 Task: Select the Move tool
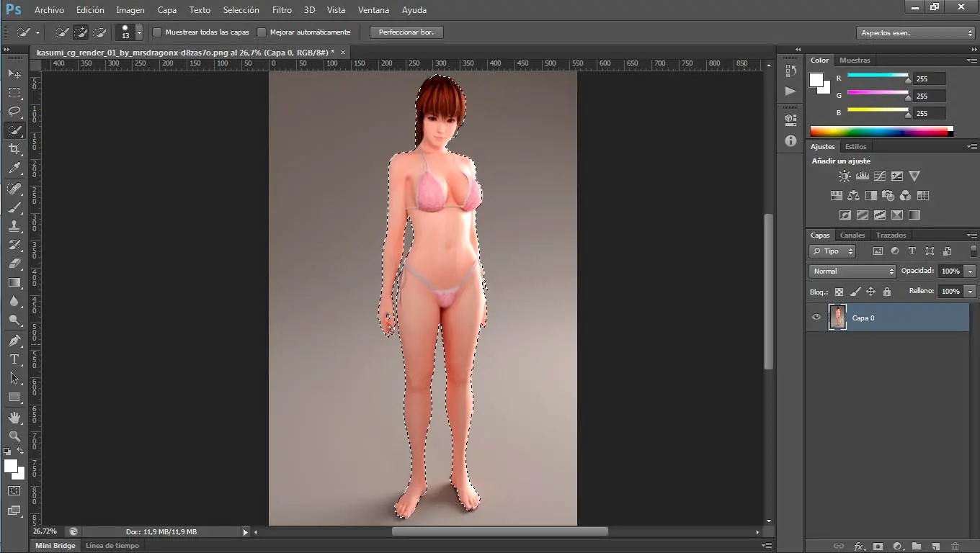click(14, 74)
